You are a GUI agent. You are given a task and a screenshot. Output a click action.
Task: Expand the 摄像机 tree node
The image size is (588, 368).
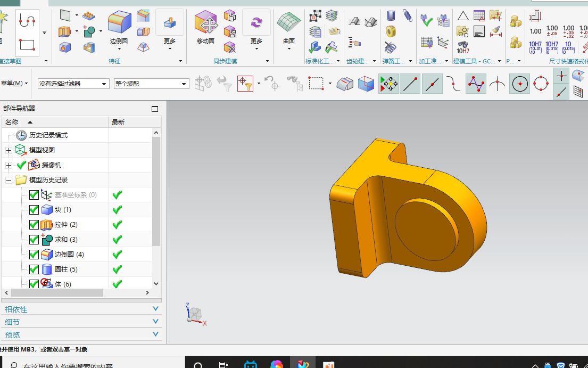click(x=9, y=165)
